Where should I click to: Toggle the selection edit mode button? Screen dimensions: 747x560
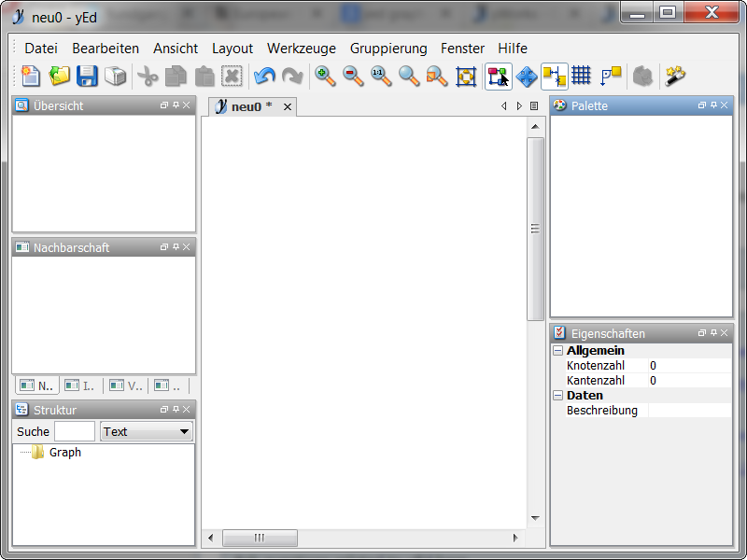(498, 77)
